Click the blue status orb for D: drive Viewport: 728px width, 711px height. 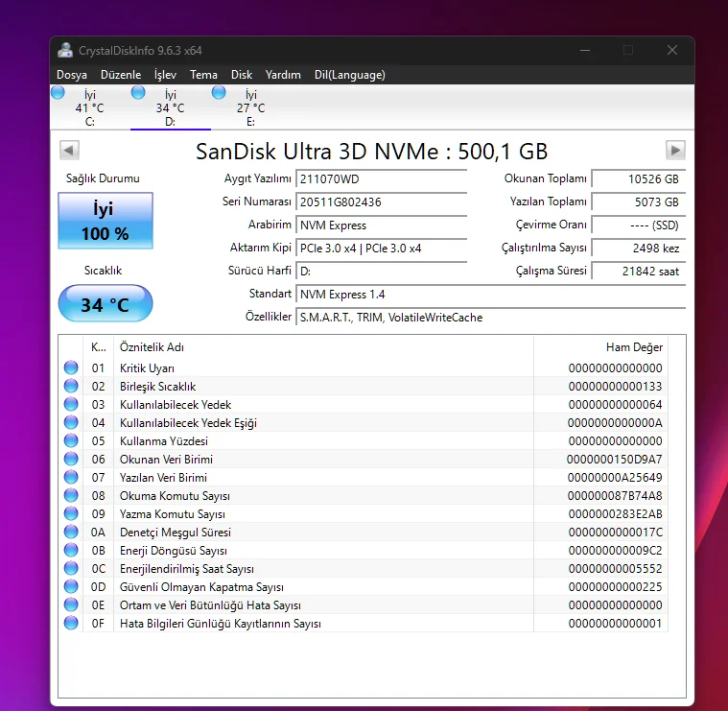138,92
